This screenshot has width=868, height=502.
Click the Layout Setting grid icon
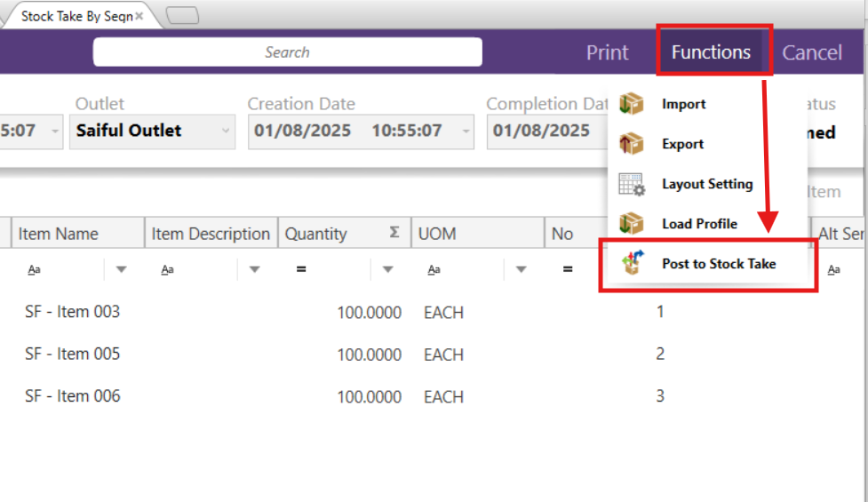click(631, 184)
